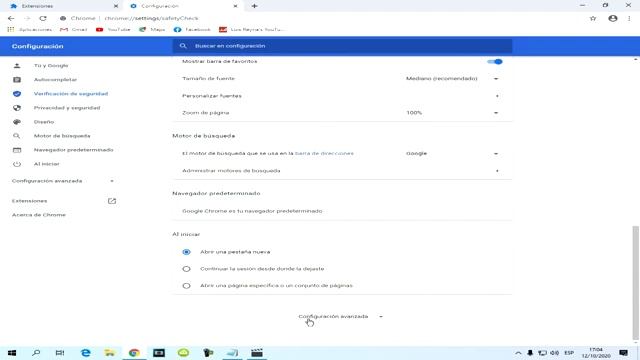The width and height of the screenshot is (640, 360).
Task: Open the Maps bookmark
Action: coord(152,29)
